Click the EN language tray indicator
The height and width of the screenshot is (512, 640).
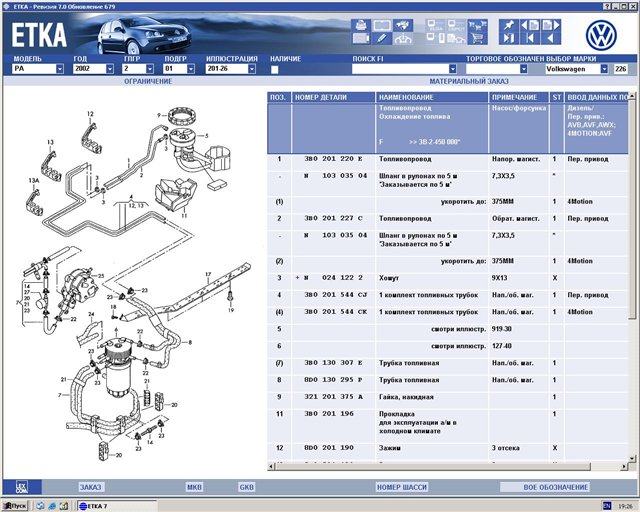tap(607, 506)
